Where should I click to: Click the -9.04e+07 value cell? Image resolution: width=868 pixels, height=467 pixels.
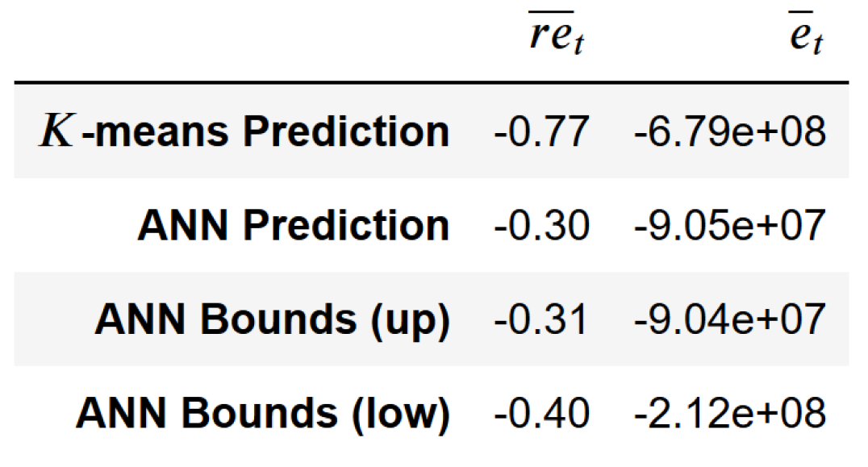click(730, 319)
